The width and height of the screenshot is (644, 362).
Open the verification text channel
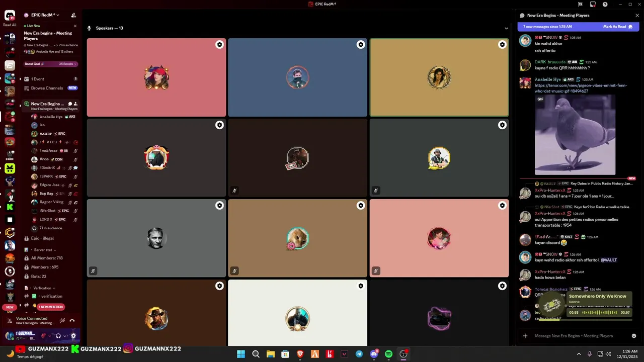(50, 296)
